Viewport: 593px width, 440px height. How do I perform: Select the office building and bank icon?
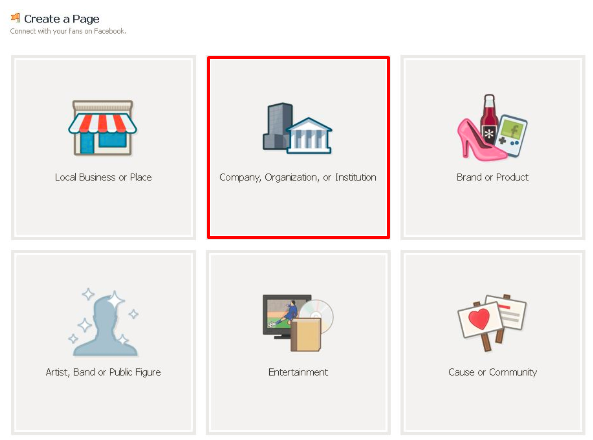(298, 128)
